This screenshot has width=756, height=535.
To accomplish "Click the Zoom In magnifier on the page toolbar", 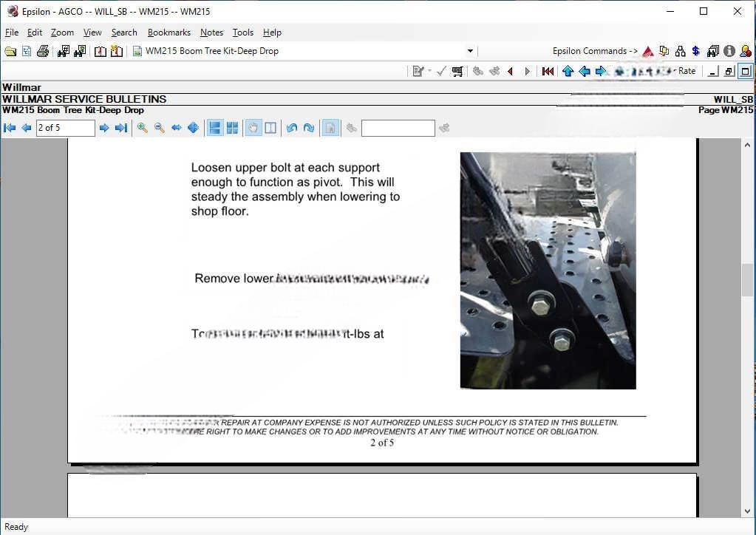I will (x=143, y=127).
